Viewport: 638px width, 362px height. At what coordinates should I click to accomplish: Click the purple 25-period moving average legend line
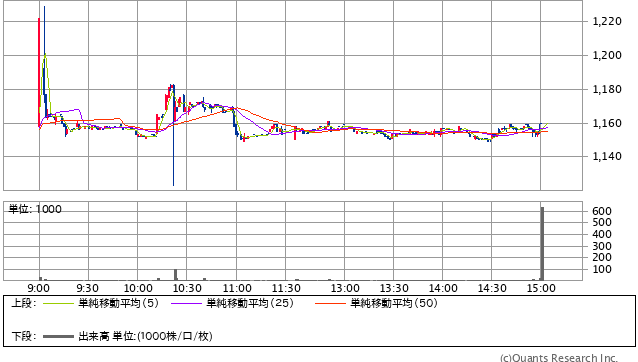point(186,303)
